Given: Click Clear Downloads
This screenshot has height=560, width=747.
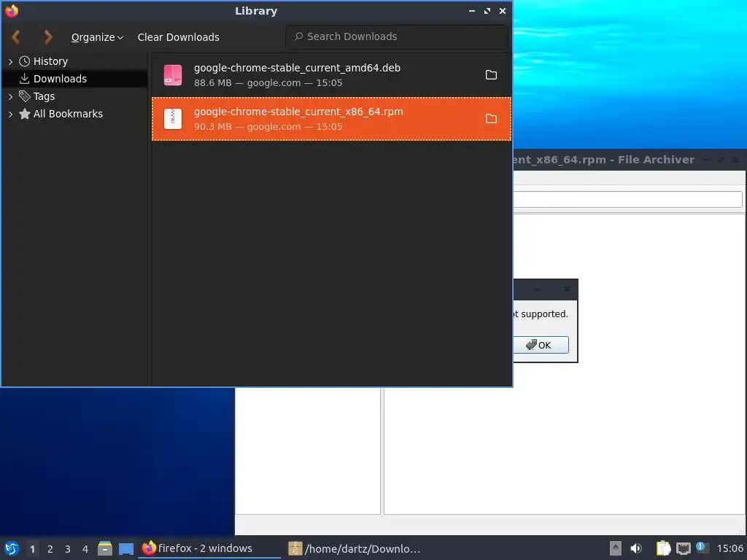Looking at the screenshot, I should click(178, 37).
